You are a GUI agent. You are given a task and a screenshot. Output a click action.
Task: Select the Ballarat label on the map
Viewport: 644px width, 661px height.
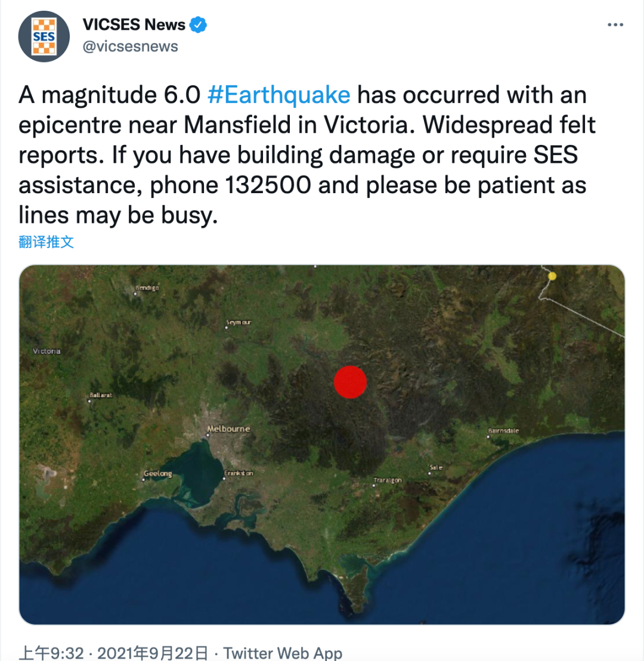pos(100,395)
